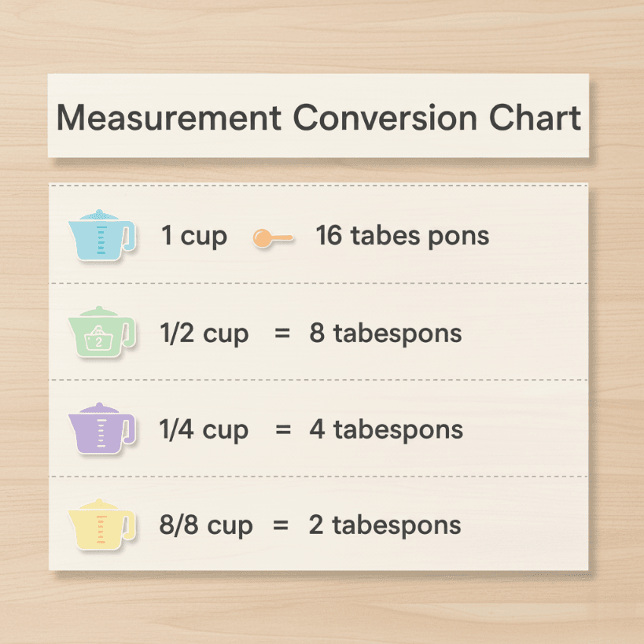
Task: Click the purple measuring cup icon
Action: 101,429
